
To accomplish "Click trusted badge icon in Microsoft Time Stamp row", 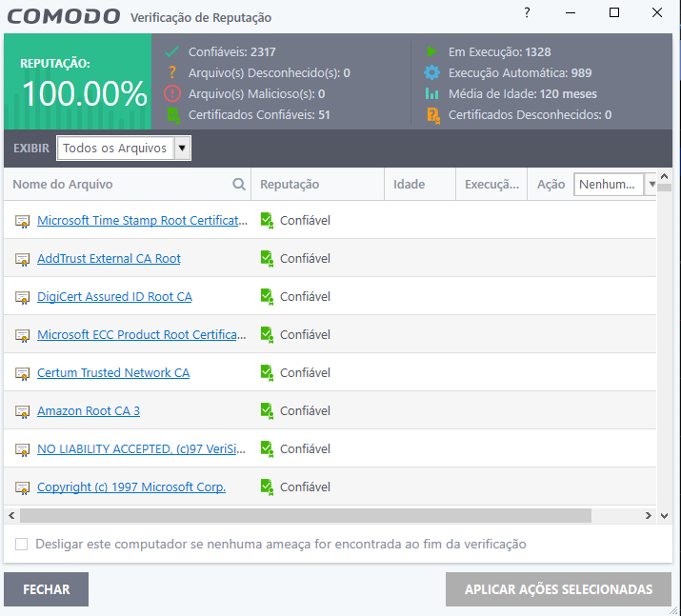I will [x=267, y=221].
